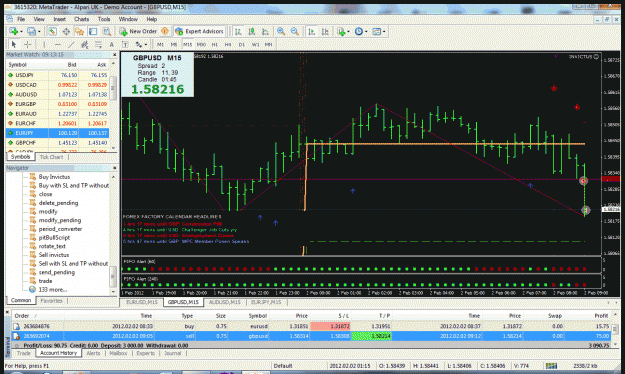Switch to EURJPY,M15 chart tab
The image size is (625, 374).
pyautogui.click(x=266, y=302)
